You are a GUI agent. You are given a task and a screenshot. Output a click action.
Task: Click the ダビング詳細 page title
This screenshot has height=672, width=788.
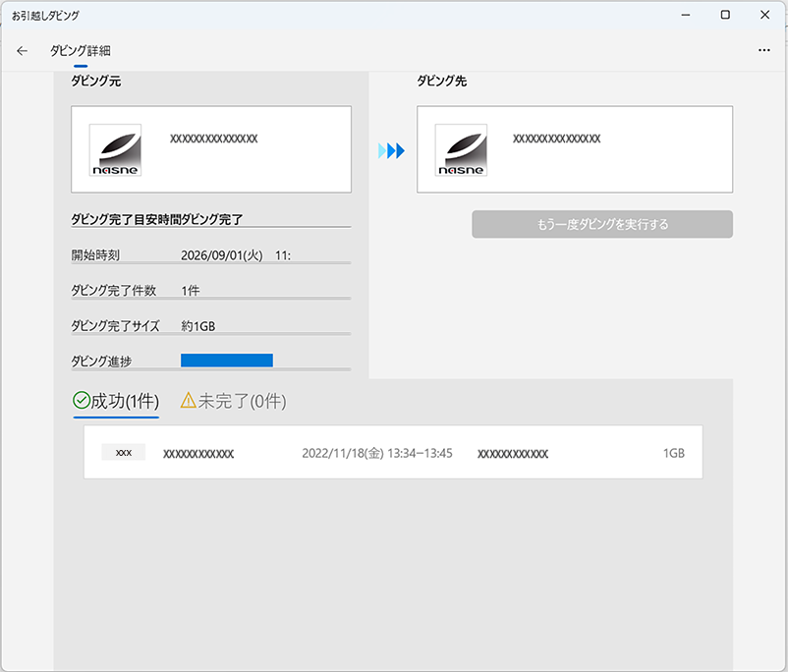(80, 51)
